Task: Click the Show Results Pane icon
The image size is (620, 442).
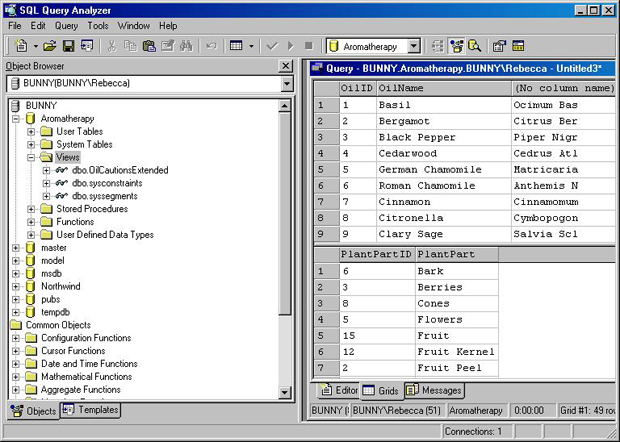Action: (518, 46)
